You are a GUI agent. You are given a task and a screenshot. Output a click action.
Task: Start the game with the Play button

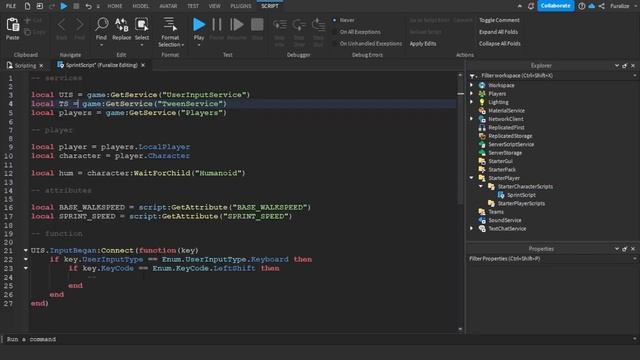pyautogui.click(x=199, y=25)
